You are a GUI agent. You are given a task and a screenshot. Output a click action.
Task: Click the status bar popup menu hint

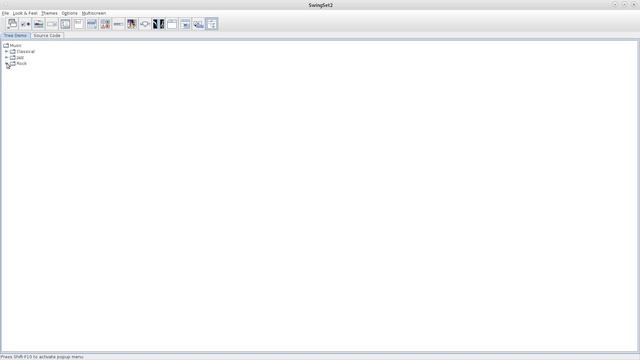42,357
